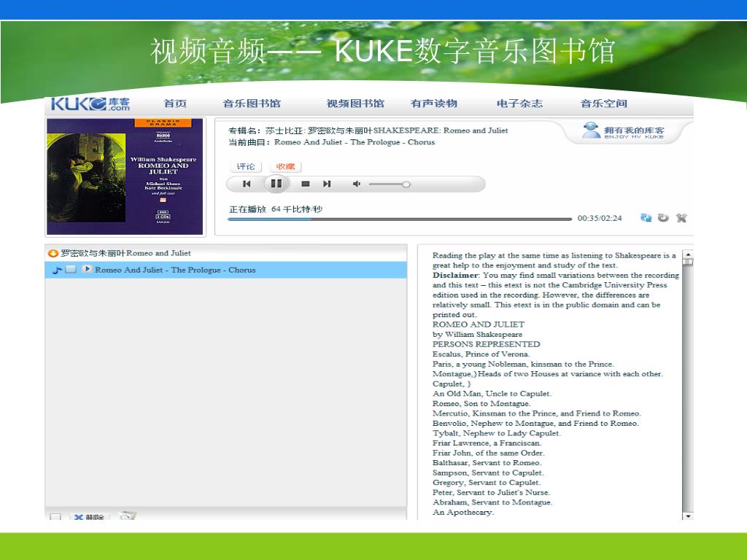This screenshot has width=747, height=560.
Task: Skip to the next track
Action: [327, 184]
